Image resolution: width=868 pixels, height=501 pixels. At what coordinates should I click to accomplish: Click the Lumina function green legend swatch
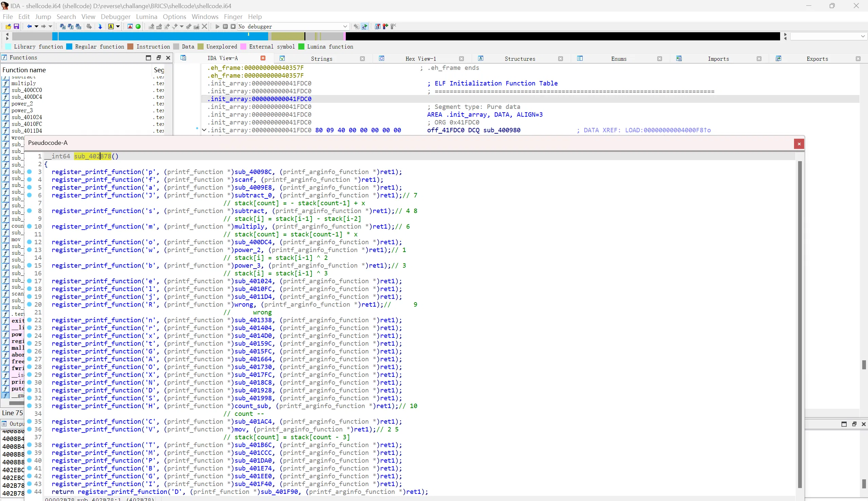pyautogui.click(x=301, y=47)
